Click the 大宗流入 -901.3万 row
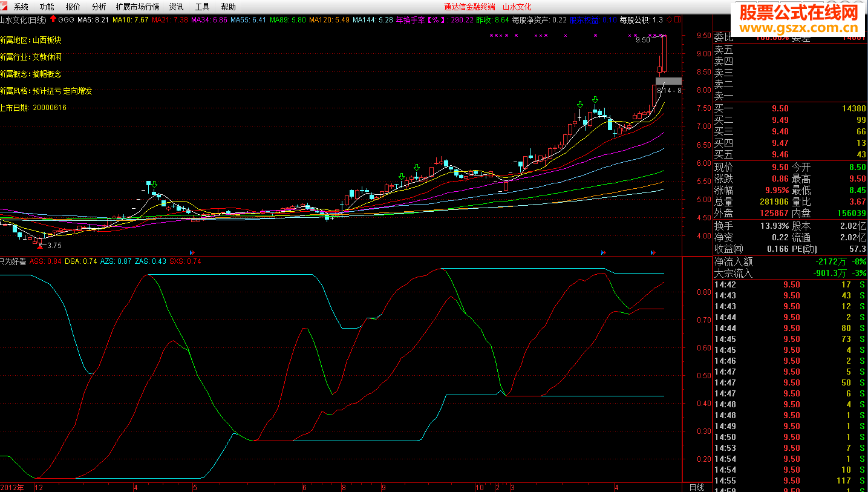This screenshot has width=868, height=492. coord(790,273)
